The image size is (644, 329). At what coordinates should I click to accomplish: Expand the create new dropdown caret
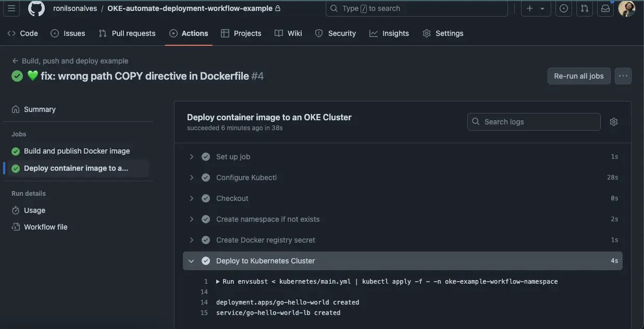[x=542, y=8]
